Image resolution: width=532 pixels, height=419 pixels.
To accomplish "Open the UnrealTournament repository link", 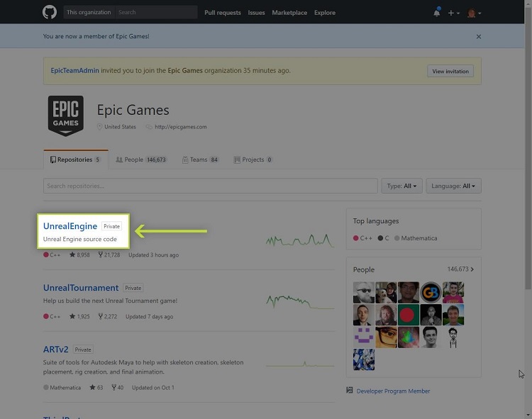I will [x=81, y=288].
